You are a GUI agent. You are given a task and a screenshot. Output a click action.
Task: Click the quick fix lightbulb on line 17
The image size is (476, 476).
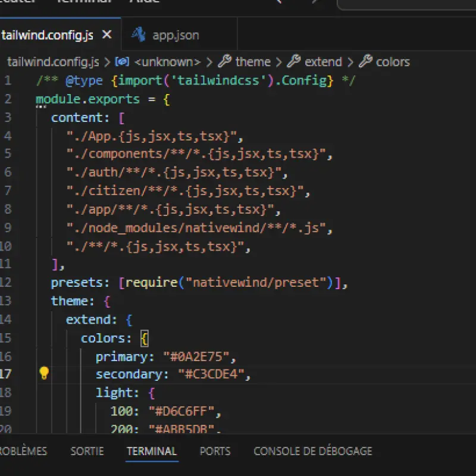click(43, 374)
